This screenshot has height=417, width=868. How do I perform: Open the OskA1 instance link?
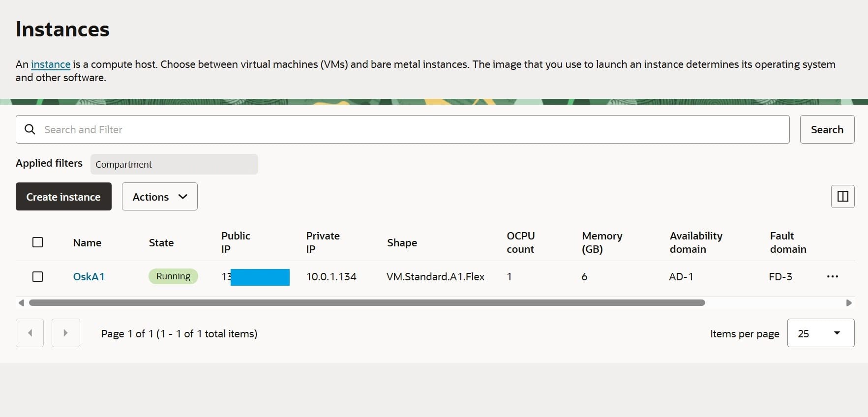[x=89, y=277]
